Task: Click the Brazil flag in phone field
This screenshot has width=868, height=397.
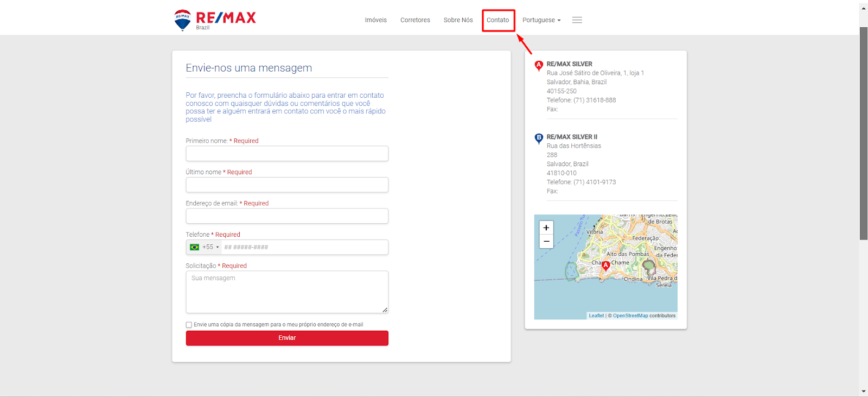Action: coord(194,247)
